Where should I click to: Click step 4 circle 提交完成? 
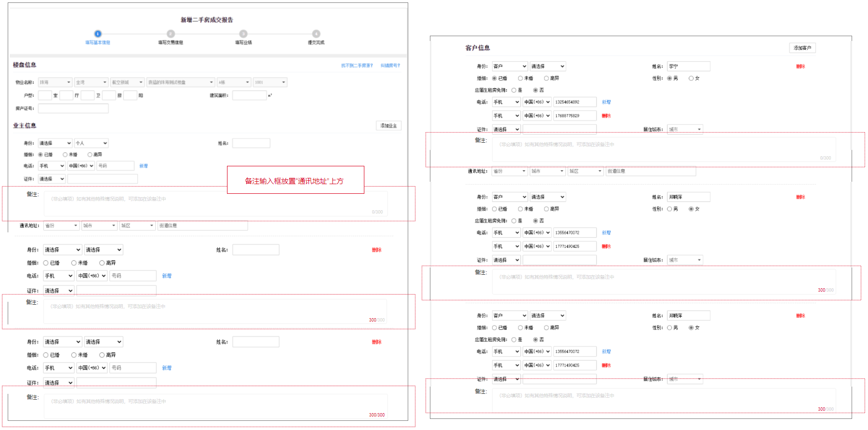coord(316,34)
